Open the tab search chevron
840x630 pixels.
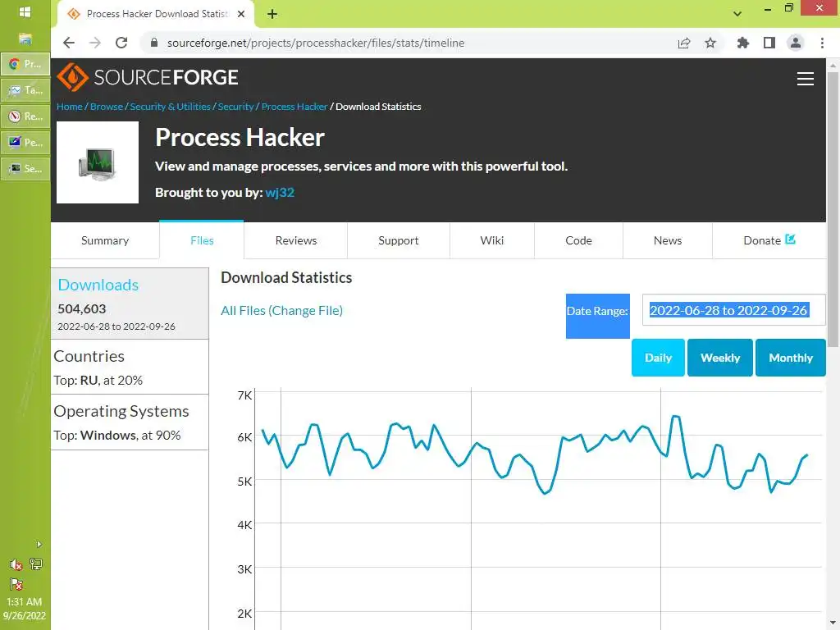737,14
